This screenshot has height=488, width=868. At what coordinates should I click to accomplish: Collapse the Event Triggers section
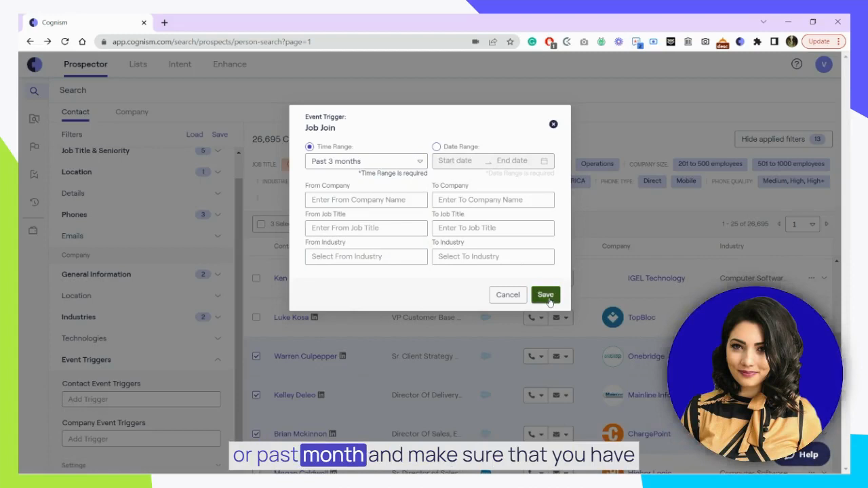pos(218,360)
